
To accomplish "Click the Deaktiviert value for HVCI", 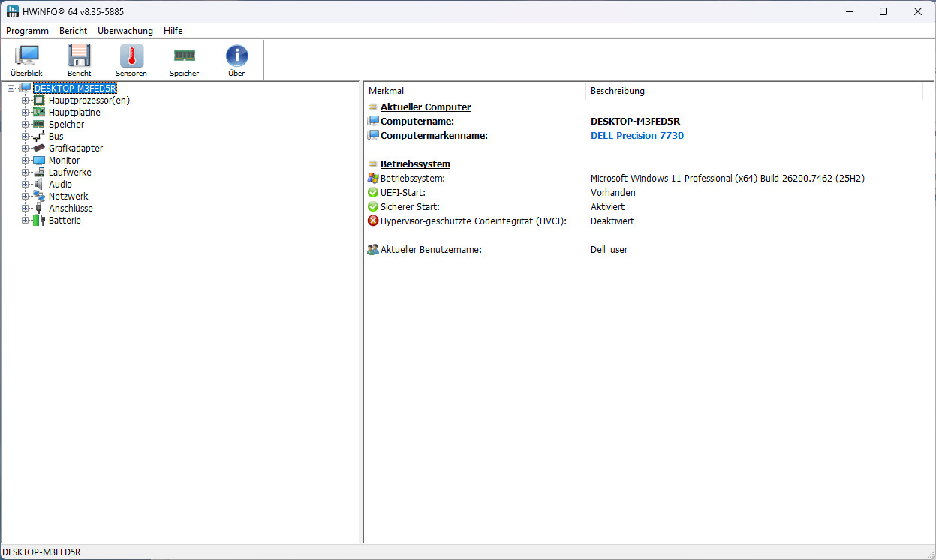I will [x=612, y=221].
